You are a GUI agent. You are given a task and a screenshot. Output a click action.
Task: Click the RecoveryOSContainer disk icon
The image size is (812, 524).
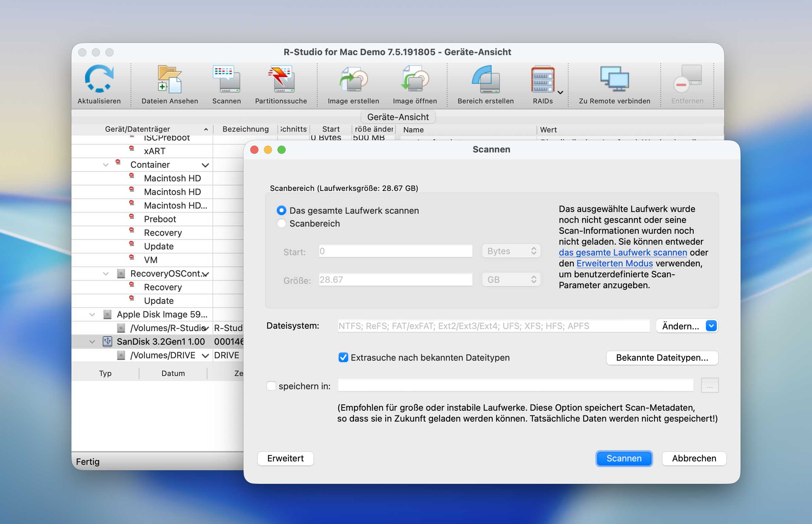point(121,273)
